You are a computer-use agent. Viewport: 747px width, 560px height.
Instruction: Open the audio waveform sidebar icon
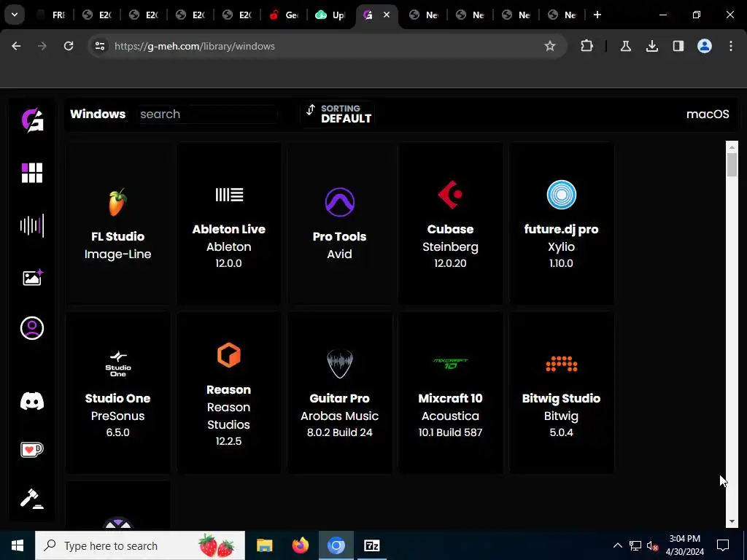pyautogui.click(x=32, y=225)
